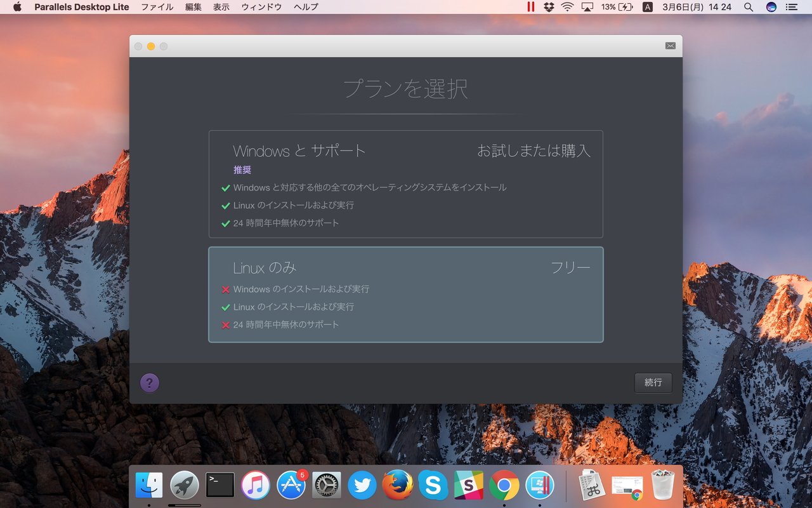
Task: Open the Dropbox menu bar icon
Action: [x=548, y=7]
